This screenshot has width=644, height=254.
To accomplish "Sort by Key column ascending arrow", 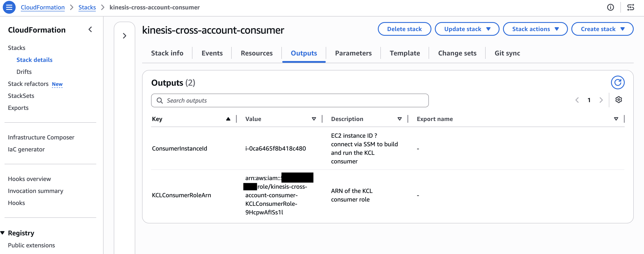I will point(228,119).
